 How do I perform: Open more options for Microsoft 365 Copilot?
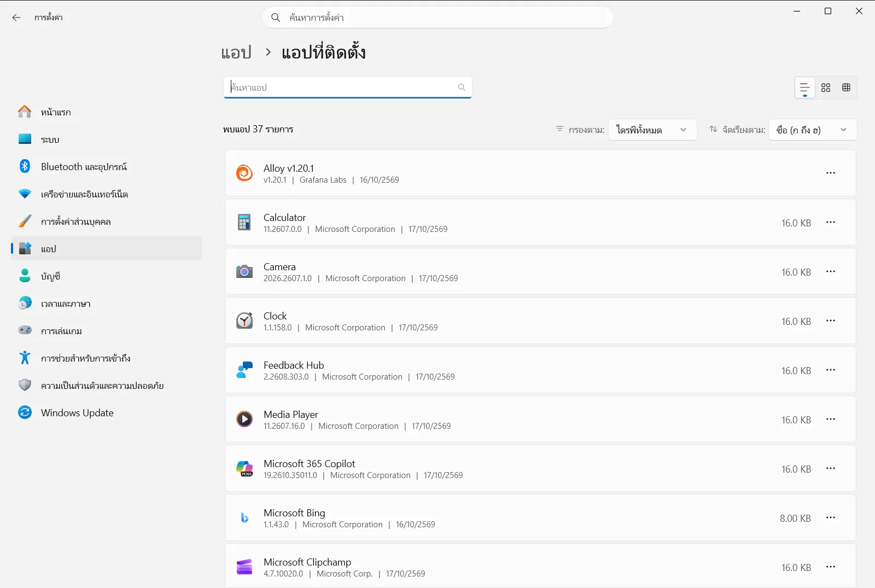[x=831, y=468]
